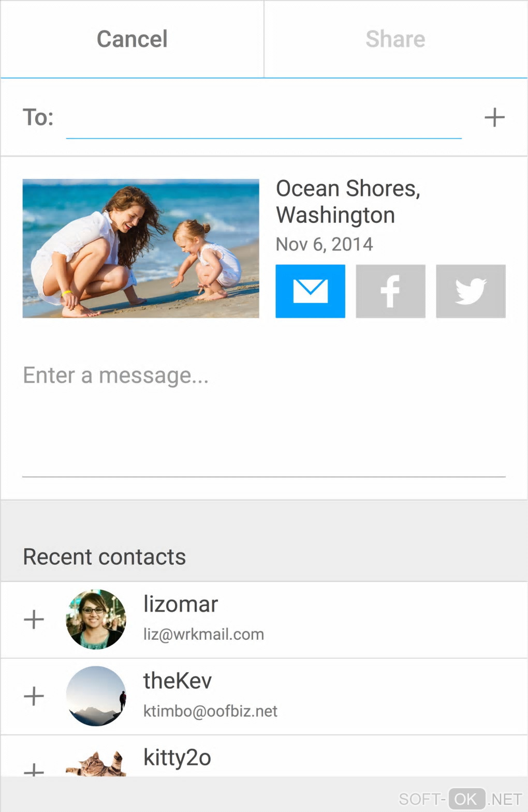This screenshot has height=812, width=528.
Task: Select the kitty2o contact name
Action: point(177,758)
